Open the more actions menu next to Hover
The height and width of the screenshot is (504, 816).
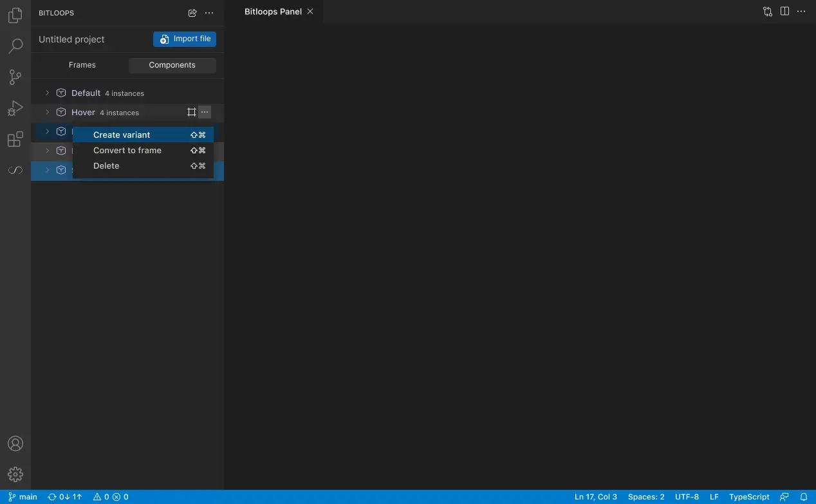(x=205, y=111)
